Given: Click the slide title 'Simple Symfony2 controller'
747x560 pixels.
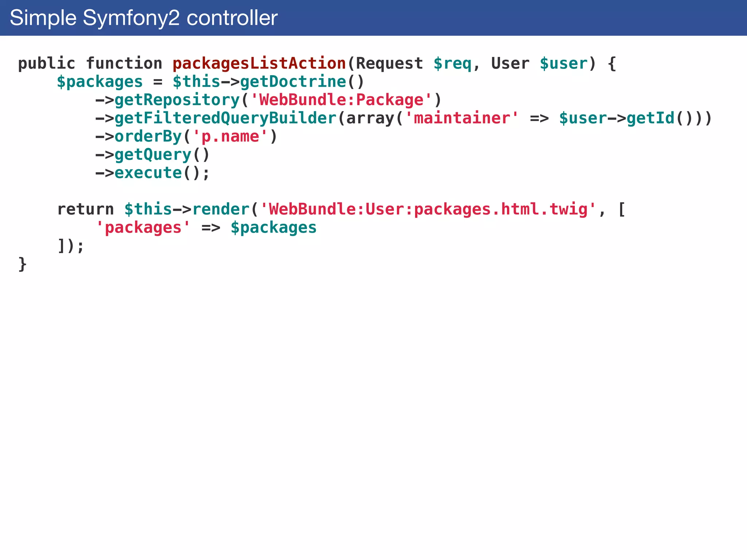Looking at the screenshot, I should 144,18.
